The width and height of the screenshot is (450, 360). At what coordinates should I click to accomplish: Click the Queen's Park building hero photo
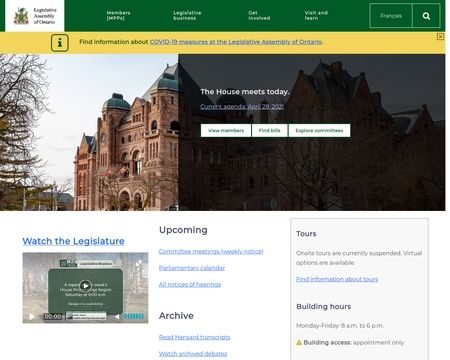(x=89, y=132)
